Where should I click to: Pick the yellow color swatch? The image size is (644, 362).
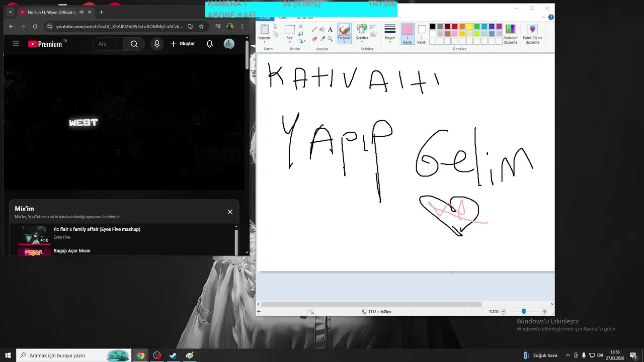click(469, 27)
